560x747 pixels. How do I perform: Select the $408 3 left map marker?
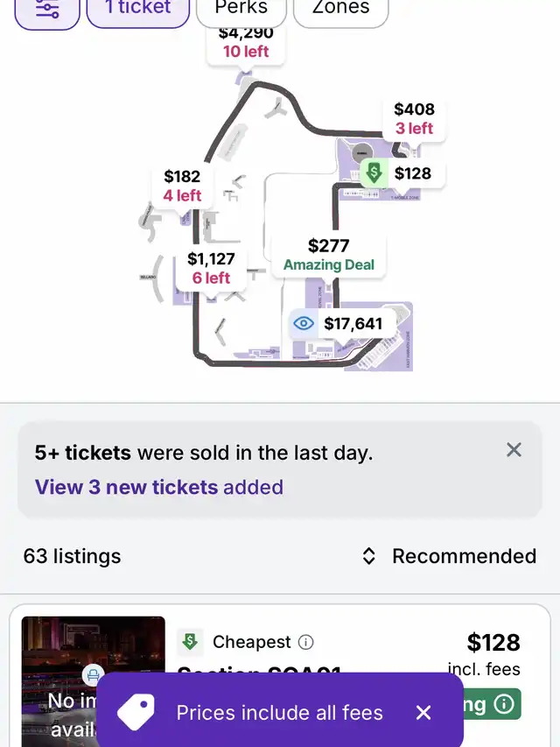click(x=414, y=118)
